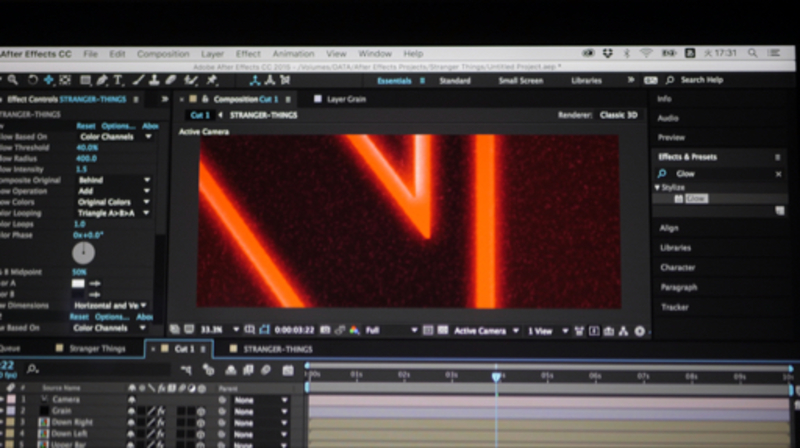Viewport: 800px width, 448px height.
Task: Open channel and color management settings icon
Action: 354,331
